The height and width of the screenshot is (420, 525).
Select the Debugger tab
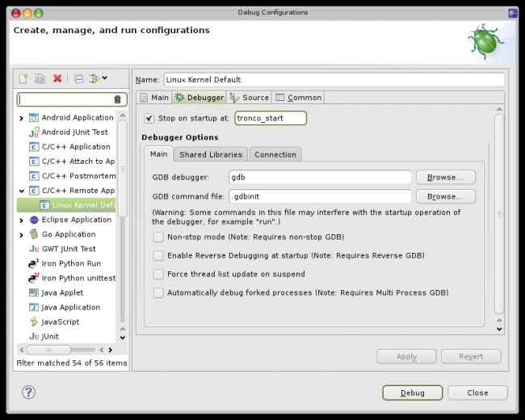pos(199,98)
